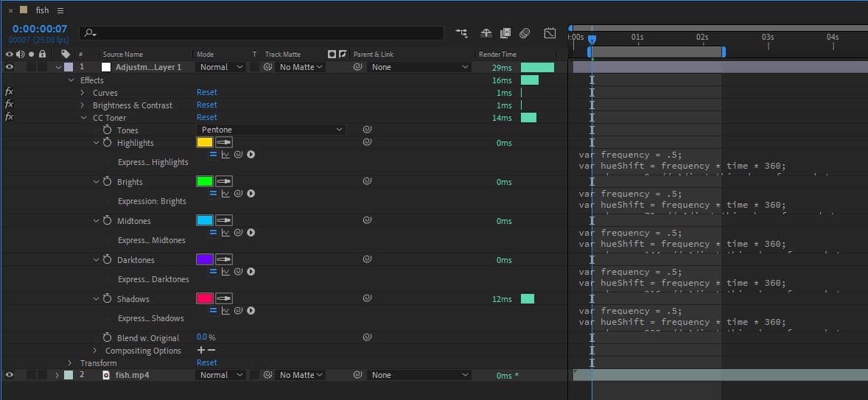Toggle stopwatch for Tones property
This screenshot has width=868, height=400.
[108, 130]
